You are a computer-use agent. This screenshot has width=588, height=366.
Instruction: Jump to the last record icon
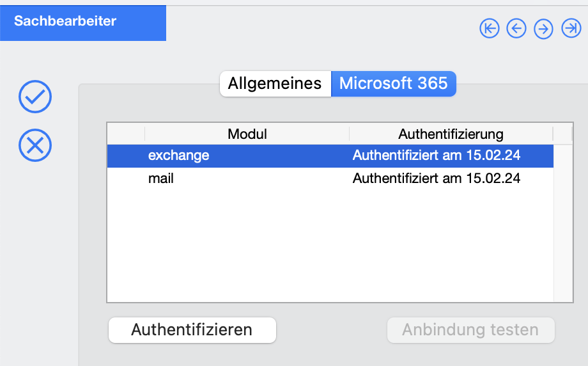(x=571, y=29)
